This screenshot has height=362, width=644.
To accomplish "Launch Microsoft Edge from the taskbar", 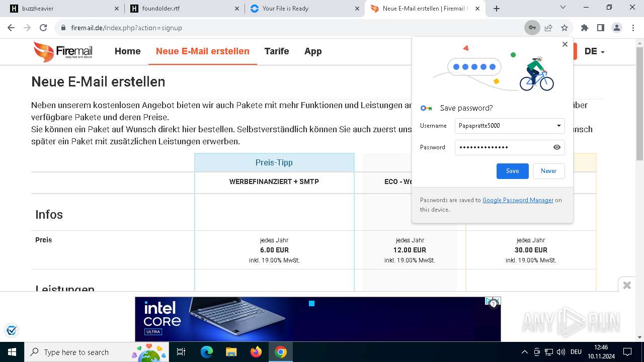I will click(x=207, y=352).
